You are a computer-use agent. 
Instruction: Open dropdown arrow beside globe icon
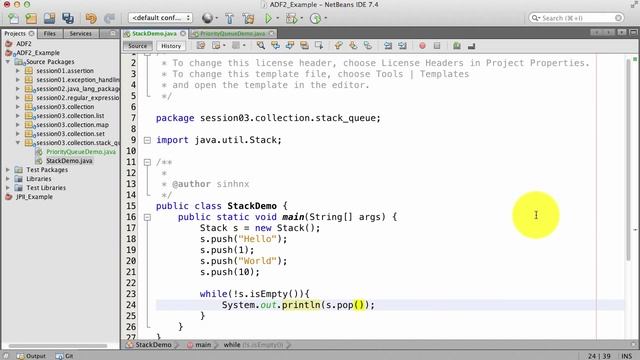(216, 18)
